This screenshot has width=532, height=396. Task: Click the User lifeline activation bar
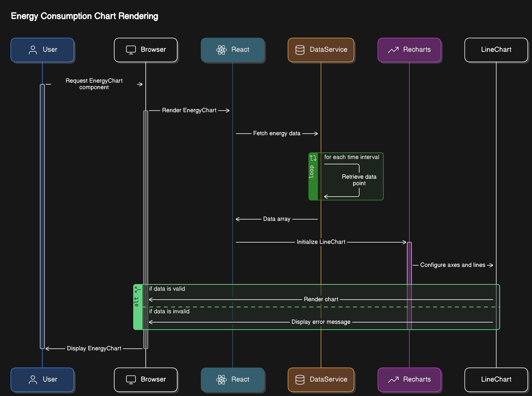click(x=43, y=216)
